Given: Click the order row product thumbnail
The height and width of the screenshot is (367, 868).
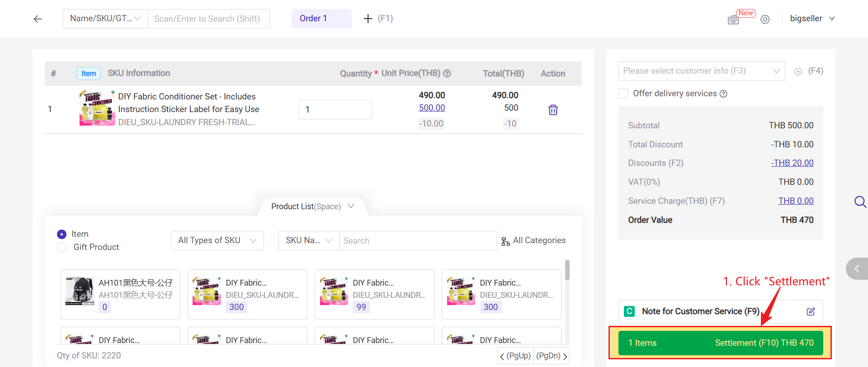Looking at the screenshot, I should point(97,108).
